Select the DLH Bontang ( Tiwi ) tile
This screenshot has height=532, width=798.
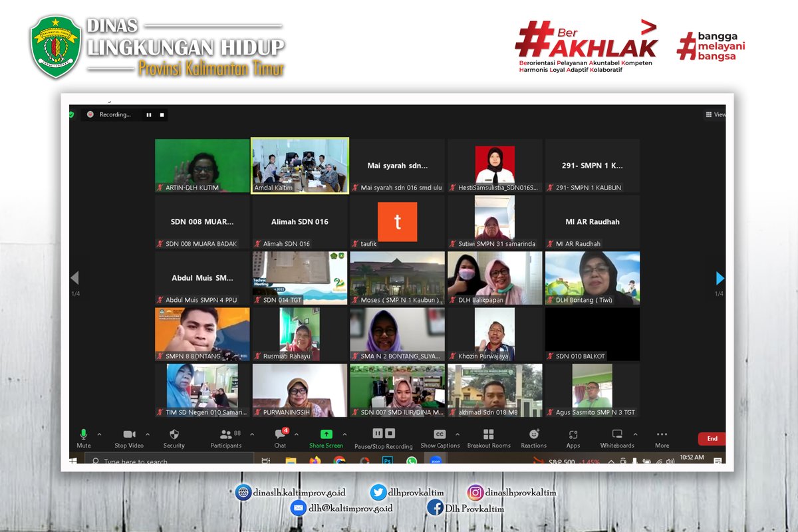click(x=593, y=278)
